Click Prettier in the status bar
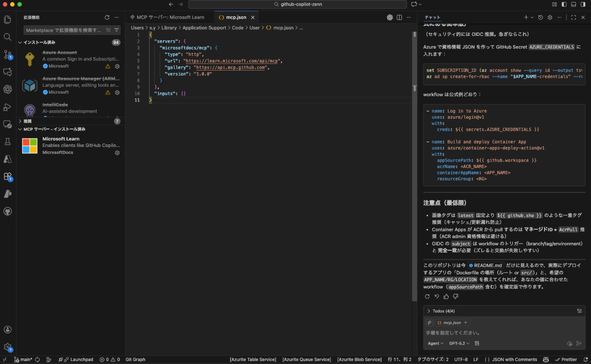 [x=566, y=360]
